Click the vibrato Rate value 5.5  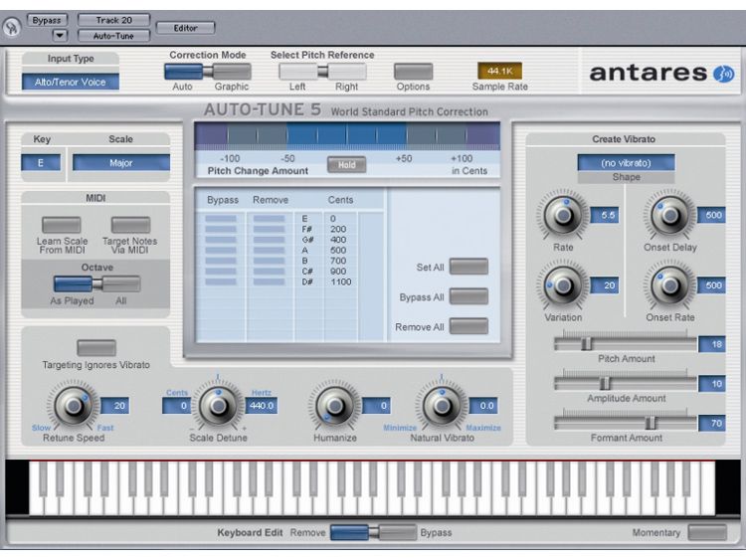604,215
